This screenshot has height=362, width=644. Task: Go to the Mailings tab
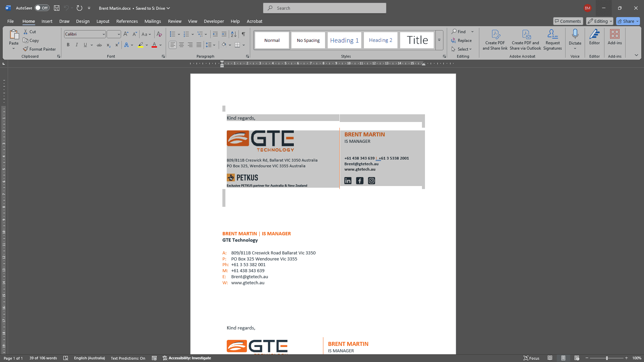coord(153,21)
